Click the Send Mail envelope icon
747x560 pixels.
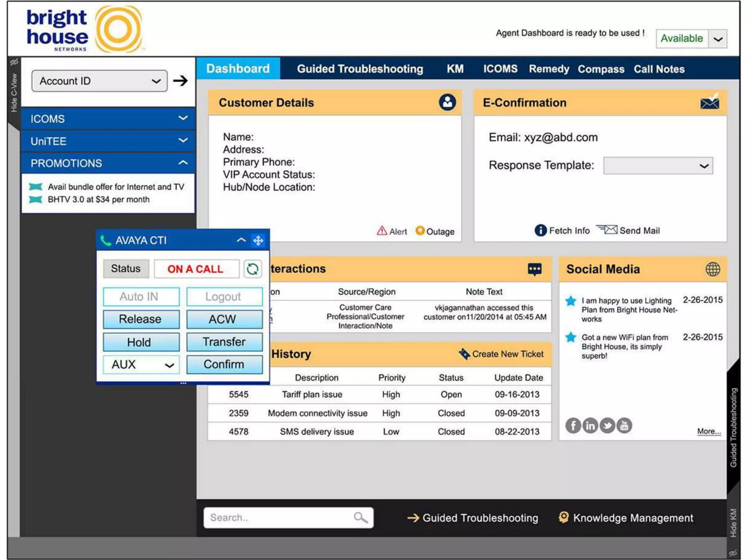click(x=607, y=230)
